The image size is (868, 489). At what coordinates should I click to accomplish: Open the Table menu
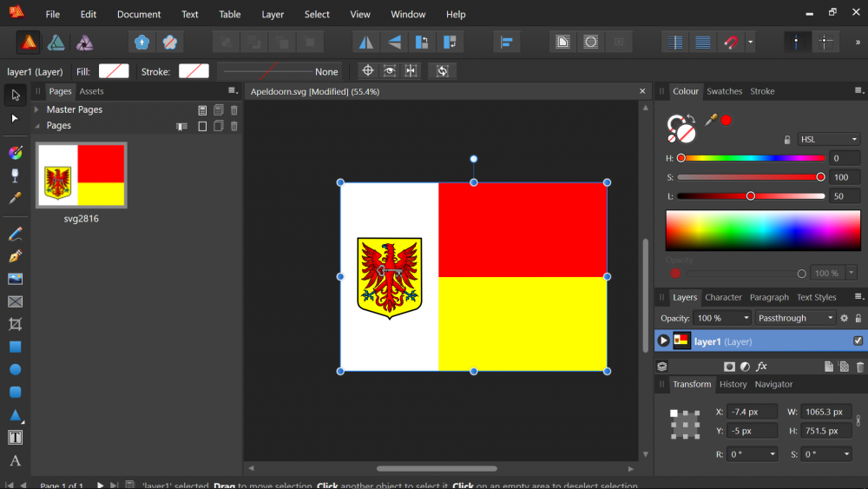tap(229, 15)
